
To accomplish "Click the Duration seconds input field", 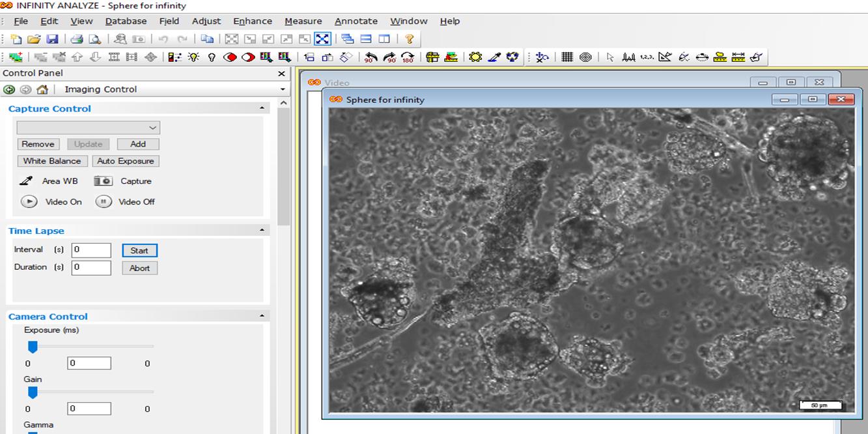I will point(91,267).
